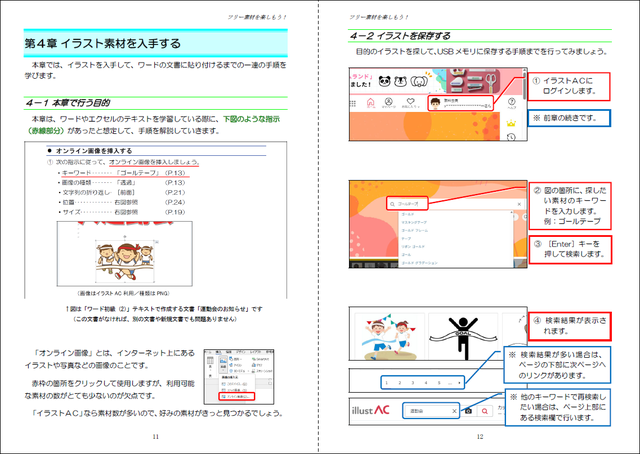Image resolution: width=640 pixels, height=454 pixels.
Task: Click the panda face icon in the banner
Action: 384,81
